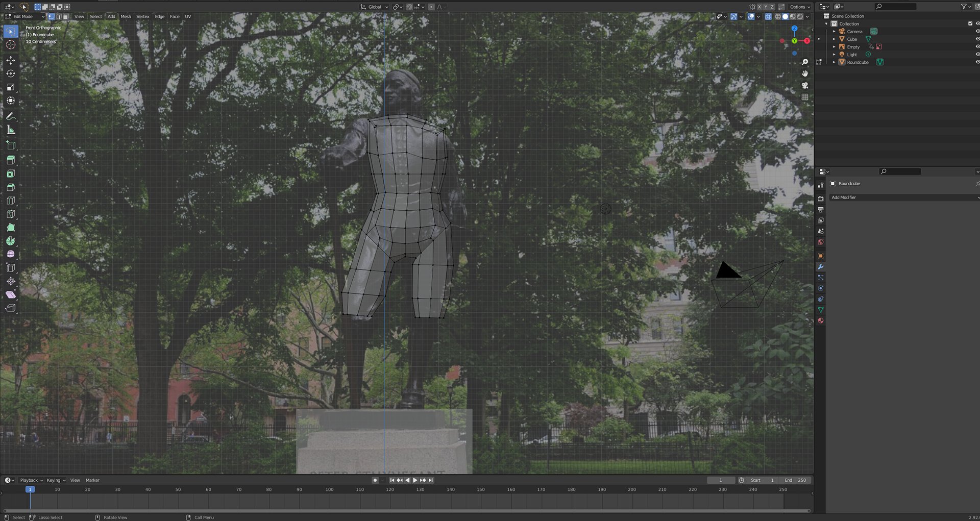The width and height of the screenshot is (980, 521).
Task: Select the Shear tool
Action: tap(11, 294)
